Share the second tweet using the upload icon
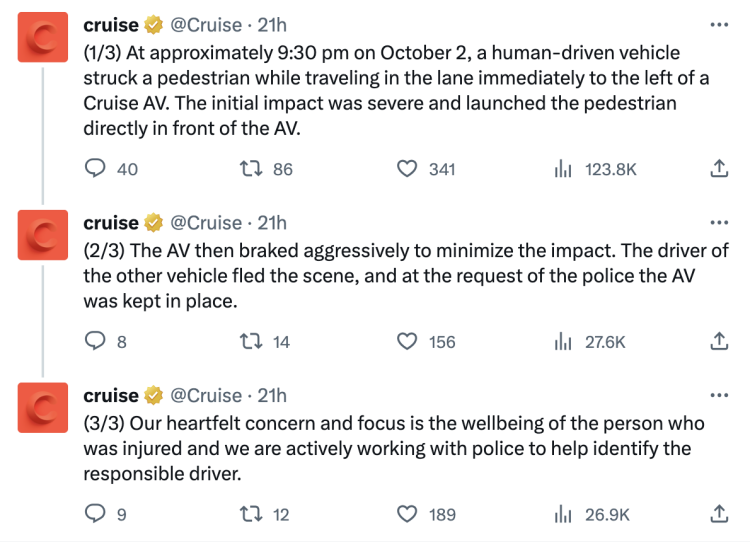Viewport: 750px width, 542px height. point(718,342)
